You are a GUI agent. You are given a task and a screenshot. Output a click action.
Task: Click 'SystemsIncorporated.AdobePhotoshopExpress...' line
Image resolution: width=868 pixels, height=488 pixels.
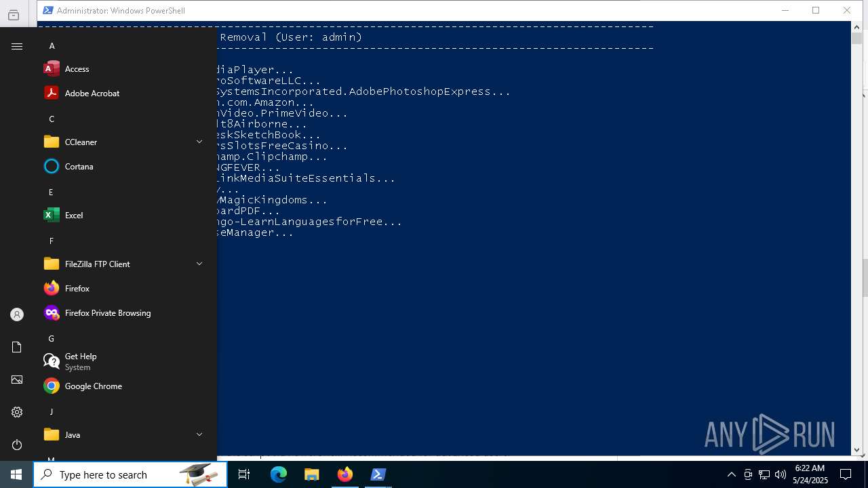coord(363,91)
